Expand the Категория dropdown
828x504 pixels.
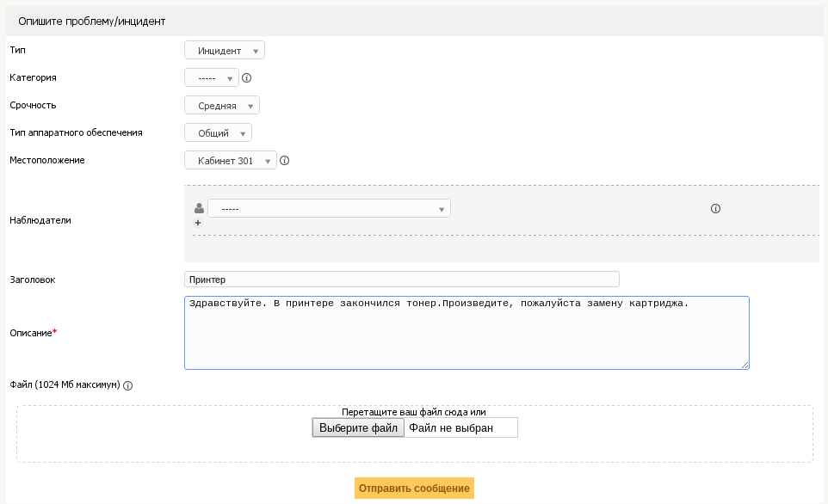211,78
